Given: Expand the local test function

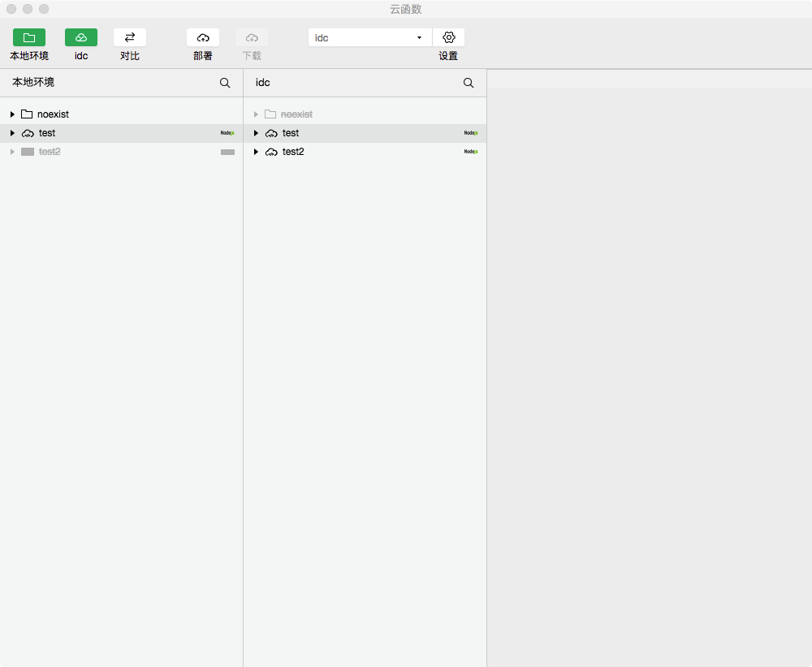Looking at the screenshot, I should point(12,133).
